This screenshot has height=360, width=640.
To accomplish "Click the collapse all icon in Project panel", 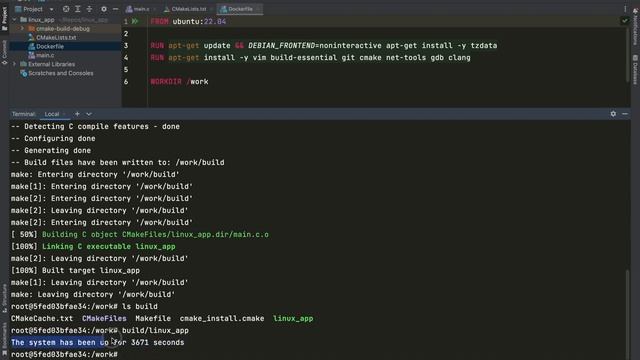I will (89, 9).
